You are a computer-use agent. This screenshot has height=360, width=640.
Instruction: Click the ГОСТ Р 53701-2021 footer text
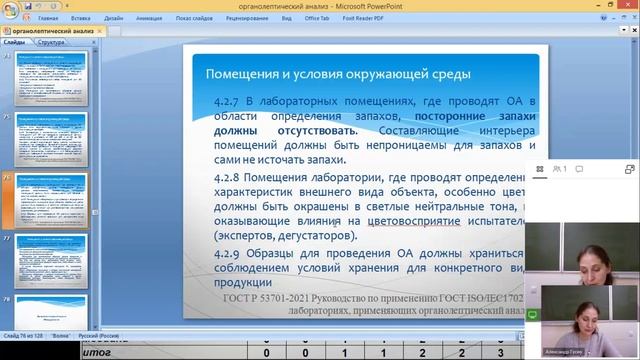(x=373, y=304)
